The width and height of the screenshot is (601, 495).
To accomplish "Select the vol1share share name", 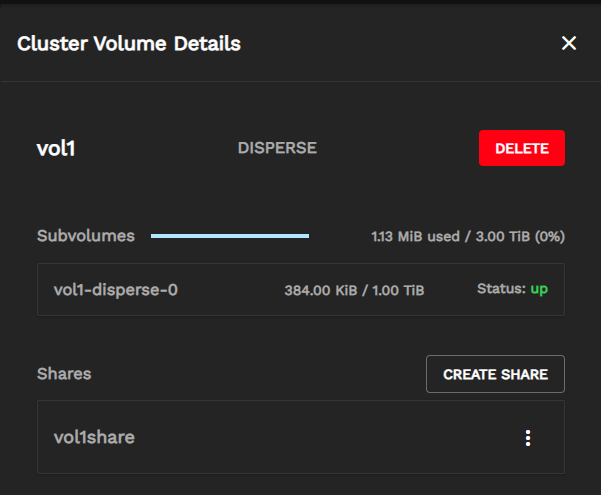I will pyautogui.click(x=94, y=437).
